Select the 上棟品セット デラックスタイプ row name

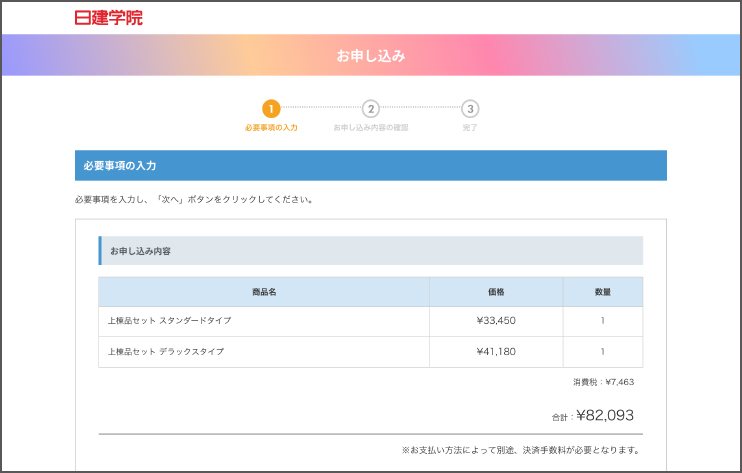coord(166,351)
